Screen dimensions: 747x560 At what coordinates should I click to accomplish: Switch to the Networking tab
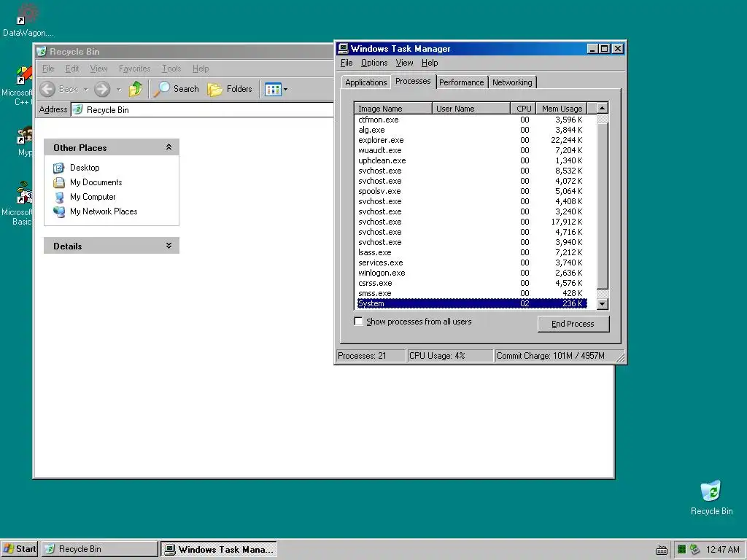pyautogui.click(x=512, y=82)
